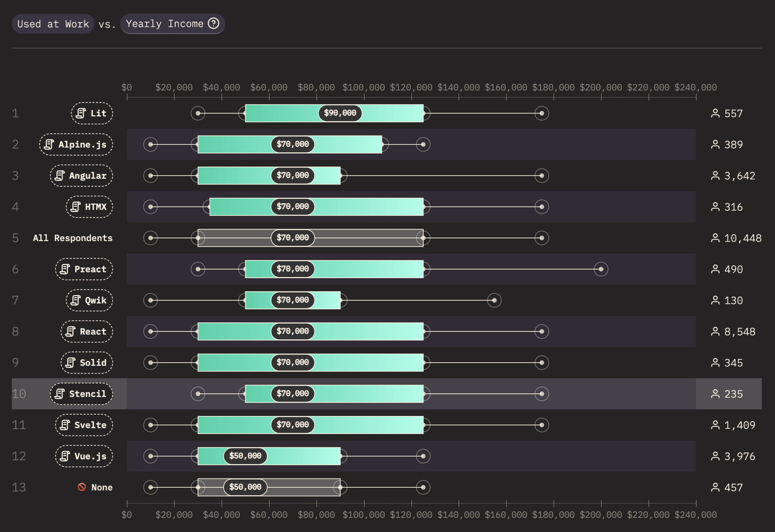This screenshot has width=775, height=532.
Task: Click the scroll icon in Alpine.js chip
Action: point(49,145)
